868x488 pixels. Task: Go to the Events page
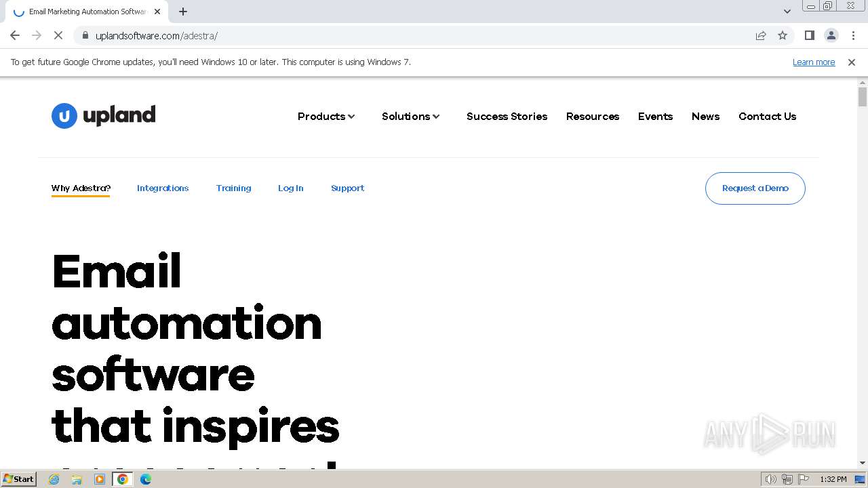655,117
